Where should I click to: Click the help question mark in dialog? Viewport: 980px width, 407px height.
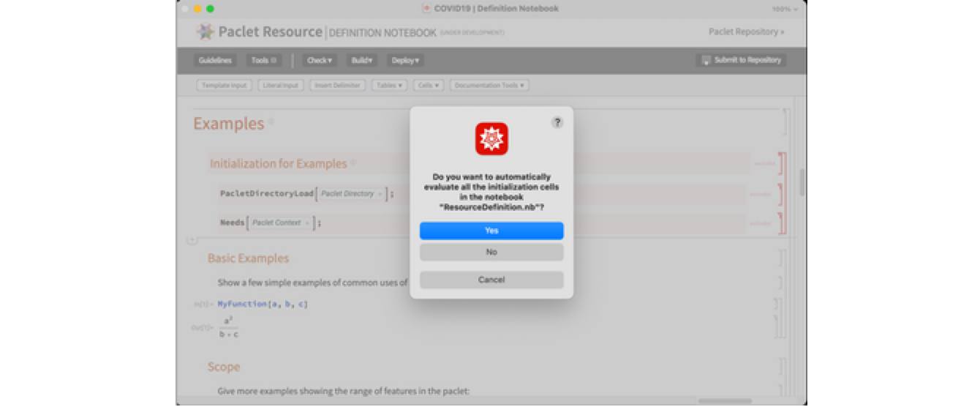557,123
